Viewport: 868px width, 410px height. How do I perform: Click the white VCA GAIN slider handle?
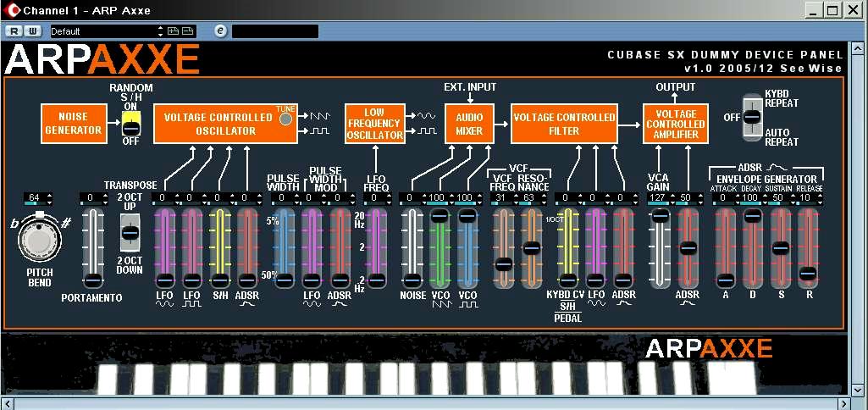tap(660, 216)
